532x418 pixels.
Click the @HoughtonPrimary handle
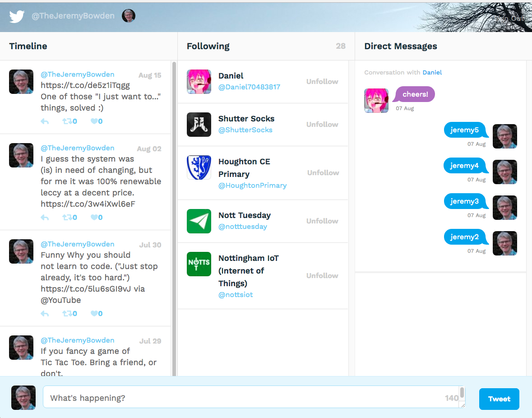click(252, 186)
